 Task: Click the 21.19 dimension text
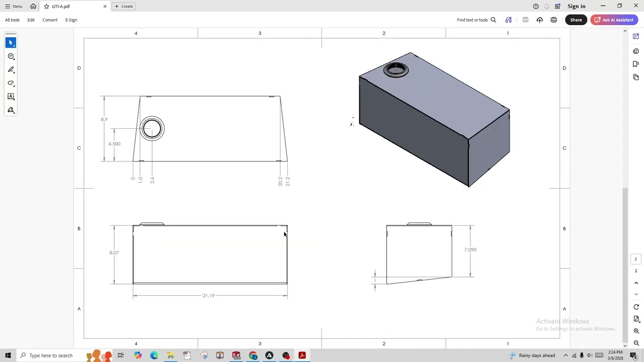tap(208, 296)
